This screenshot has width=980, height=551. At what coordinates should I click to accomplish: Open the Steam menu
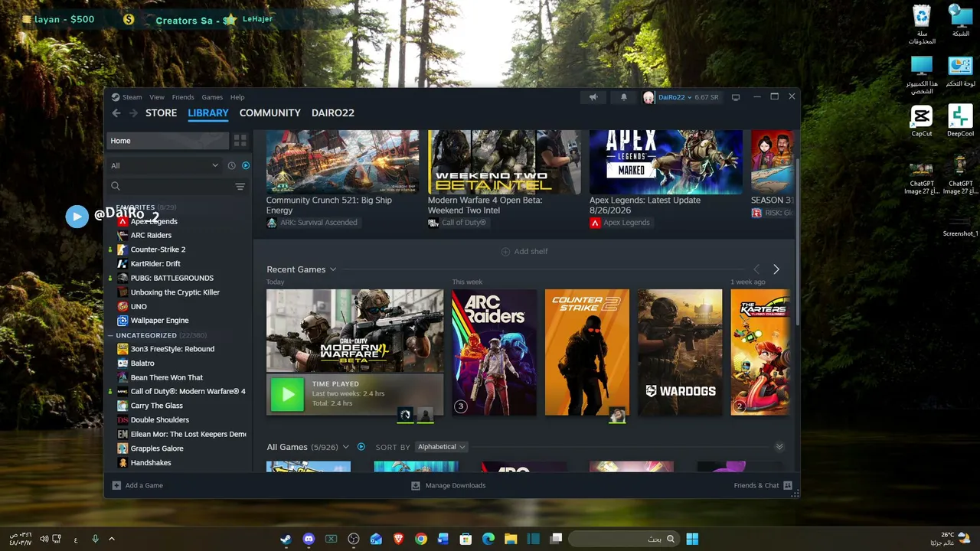click(x=132, y=97)
